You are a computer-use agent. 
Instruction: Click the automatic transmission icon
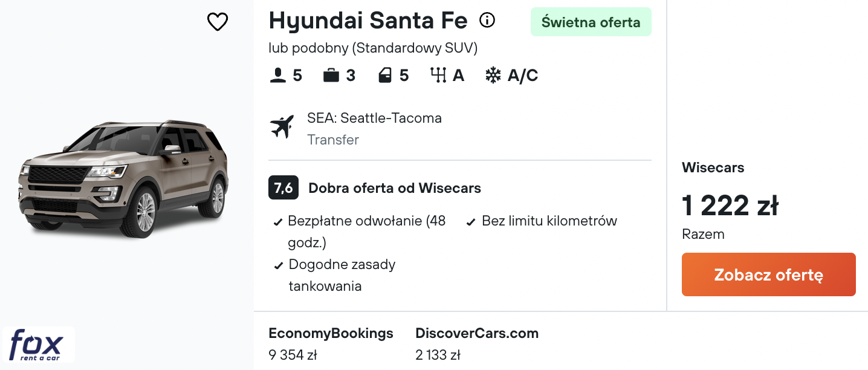click(438, 76)
